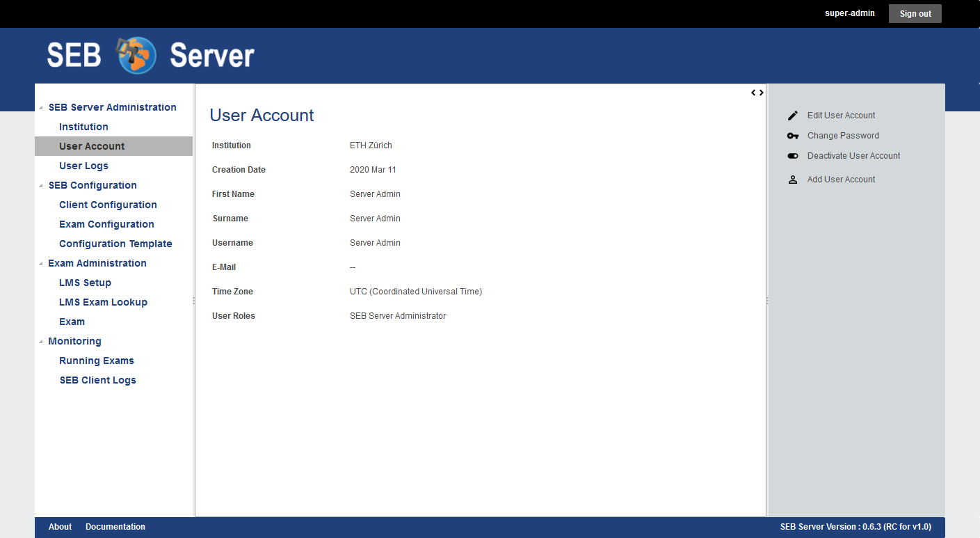Go to LMS Exam Lookup

coord(103,302)
